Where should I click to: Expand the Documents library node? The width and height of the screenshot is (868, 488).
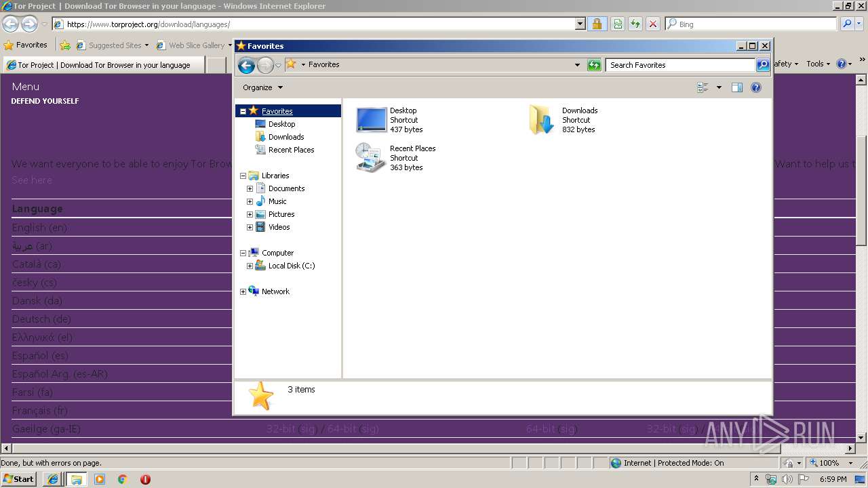250,188
